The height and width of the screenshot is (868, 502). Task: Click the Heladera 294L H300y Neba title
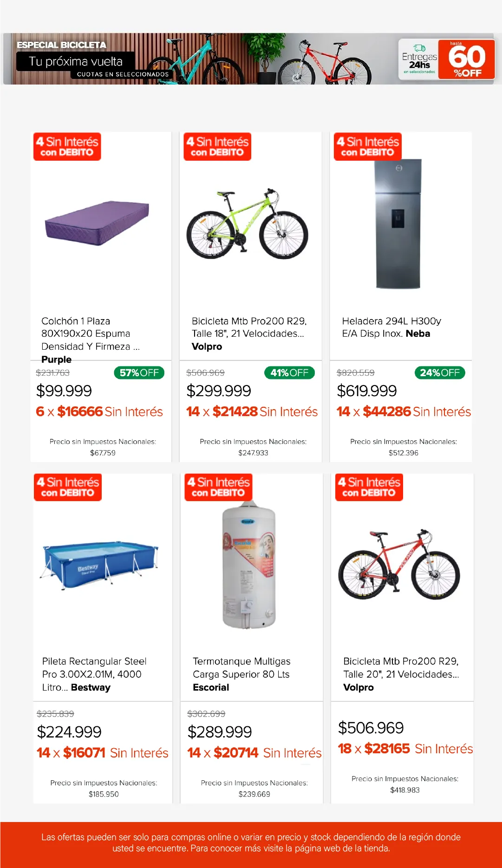pos(391,327)
